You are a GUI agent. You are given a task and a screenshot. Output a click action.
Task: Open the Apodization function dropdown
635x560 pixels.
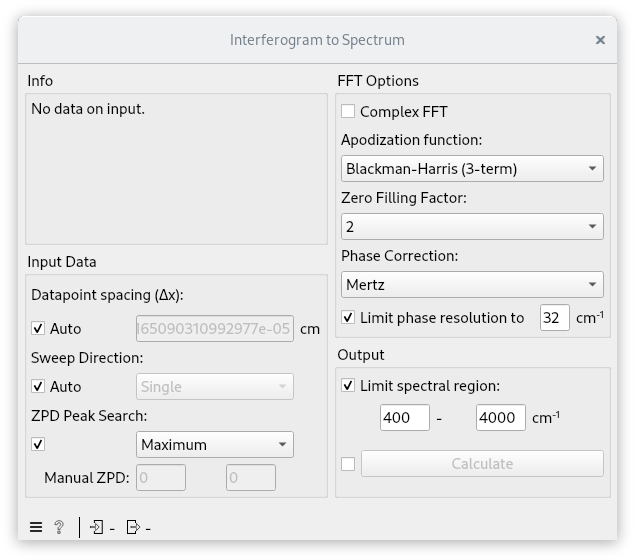coord(472,168)
